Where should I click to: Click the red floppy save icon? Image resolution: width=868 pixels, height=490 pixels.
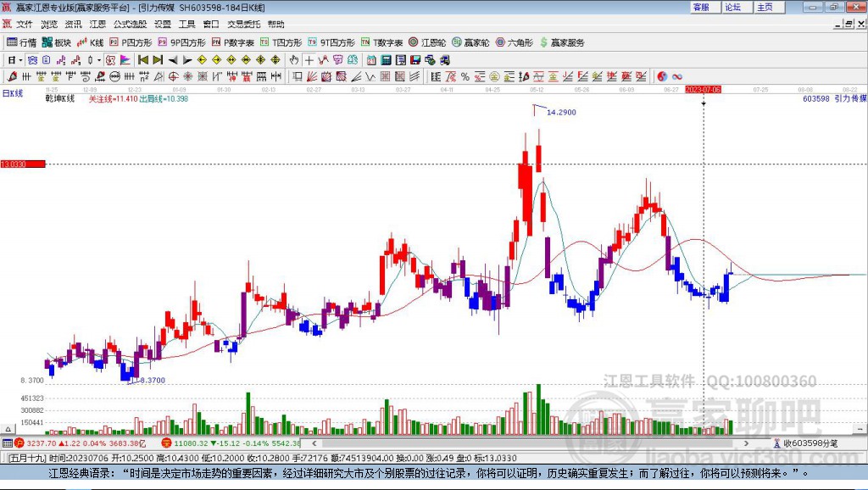pos(415,60)
